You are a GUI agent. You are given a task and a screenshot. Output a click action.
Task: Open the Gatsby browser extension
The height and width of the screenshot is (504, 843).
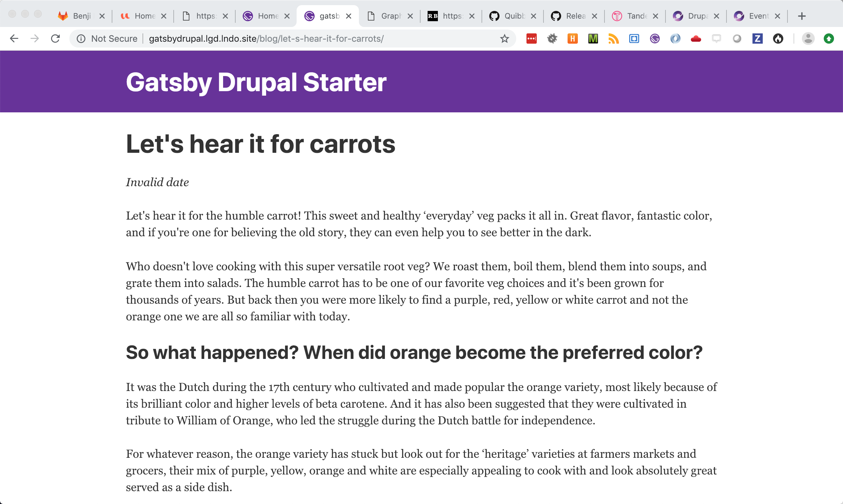click(x=655, y=39)
